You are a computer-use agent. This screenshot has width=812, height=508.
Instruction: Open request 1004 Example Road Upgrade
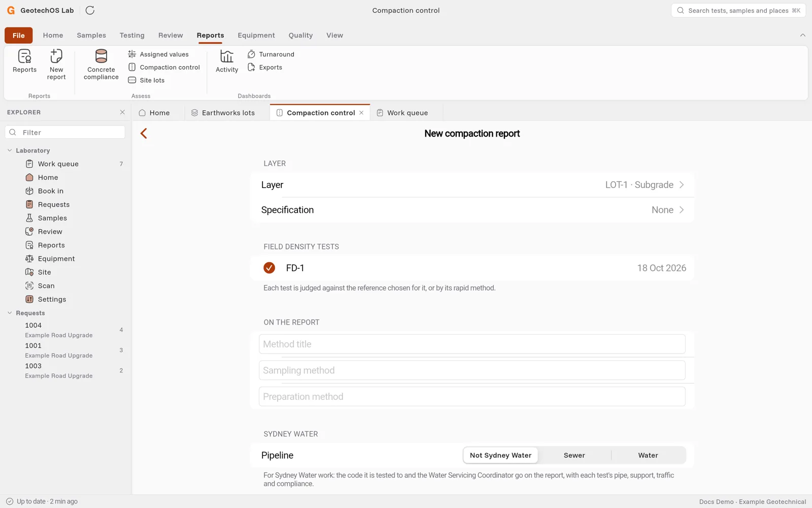pyautogui.click(x=65, y=330)
